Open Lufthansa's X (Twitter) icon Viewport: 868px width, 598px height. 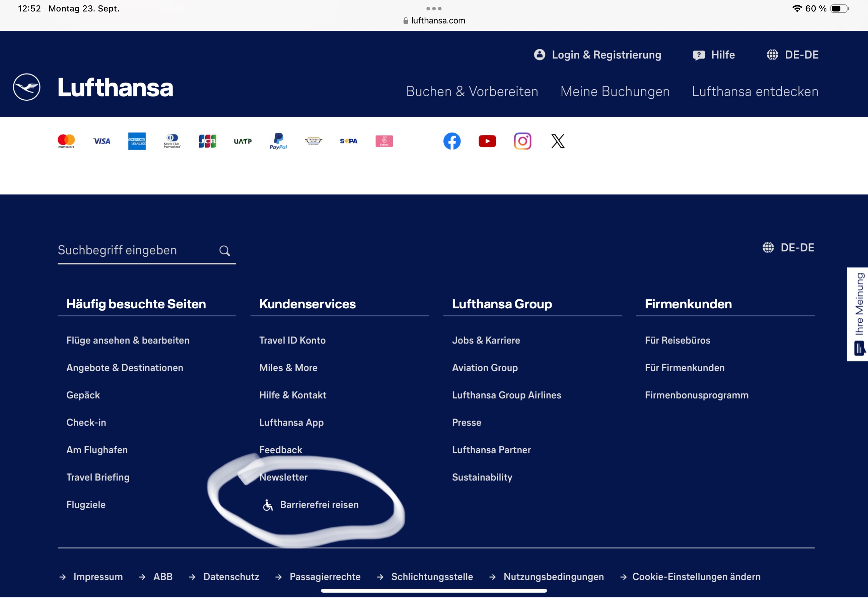coord(558,141)
